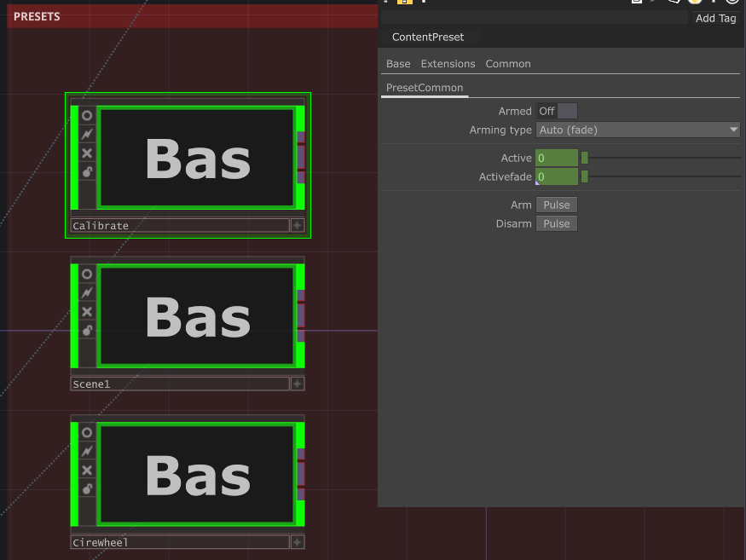Pulse the Disarm parameter button
The width and height of the screenshot is (746, 560).
pos(557,223)
